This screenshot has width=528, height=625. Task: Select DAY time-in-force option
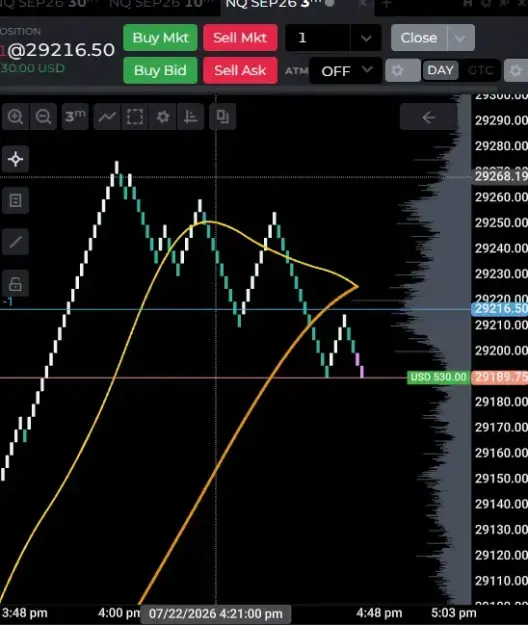pyautogui.click(x=440, y=71)
